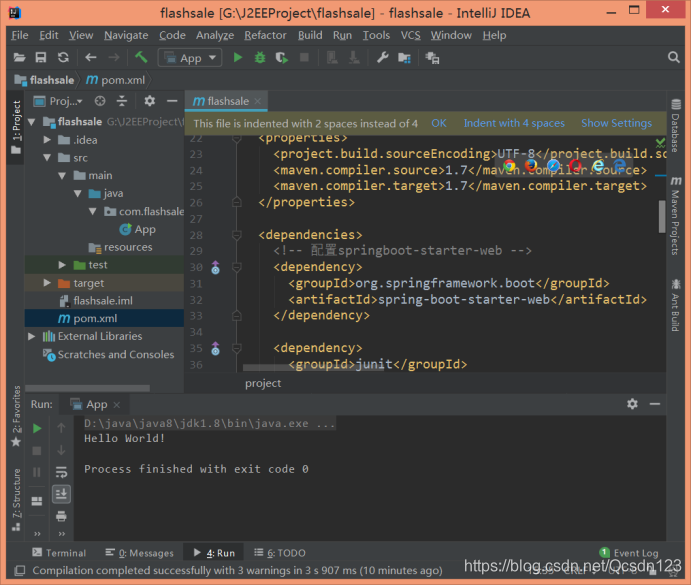Image resolution: width=692 pixels, height=585 pixels.
Task: Open Settings wrench icon
Action: point(382,57)
